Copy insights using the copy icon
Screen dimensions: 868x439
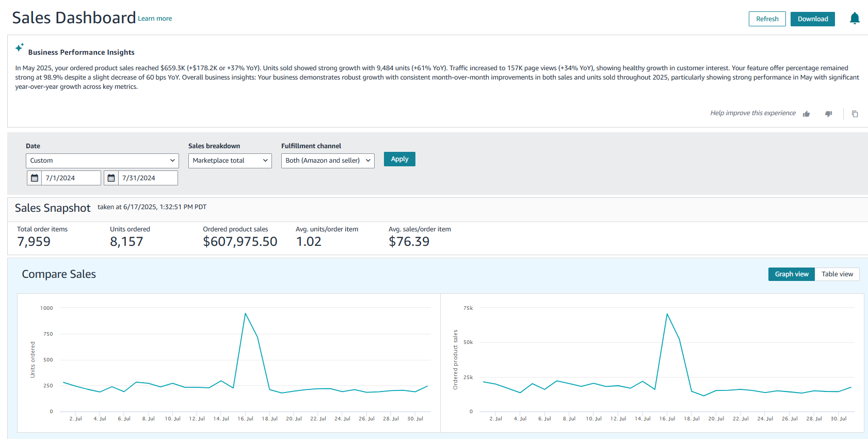pos(855,114)
